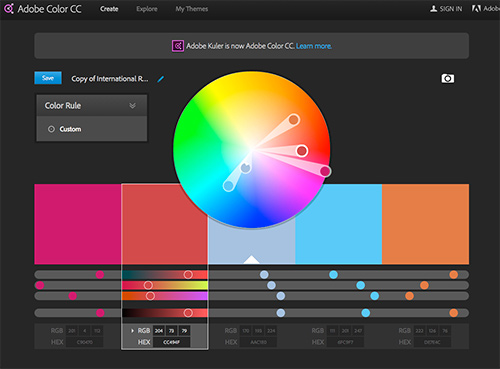Click the magenta handle on the third slider
Screen dimensions: 500x369
click(73, 296)
